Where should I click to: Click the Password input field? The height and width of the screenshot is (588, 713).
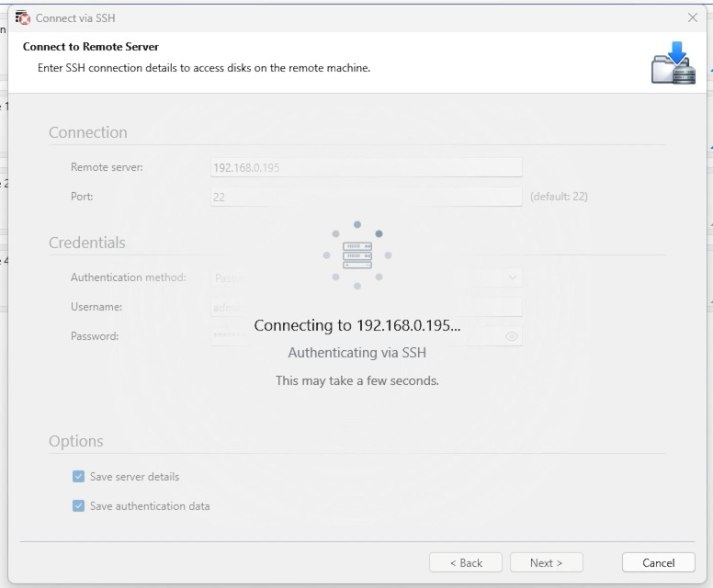[x=366, y=336]
